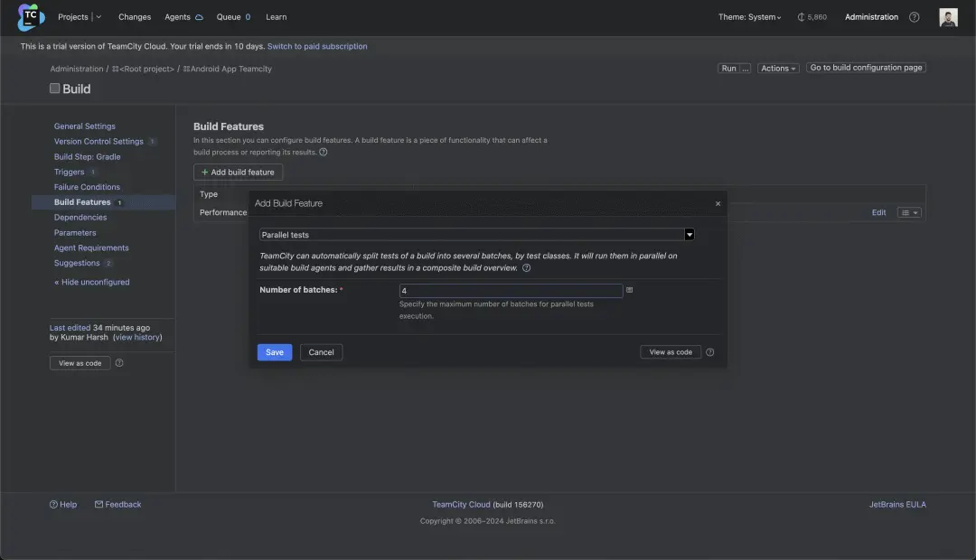The height and width of the screenshot is (560, 976).
Task: Cancel adding the build feature
Action: click(321, 352)
